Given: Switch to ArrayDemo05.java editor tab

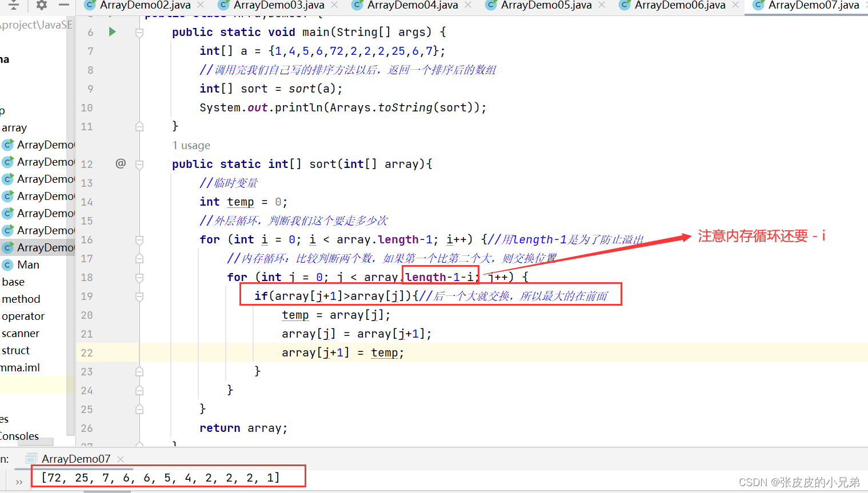Looking at the screenshot, I should 546,5.
